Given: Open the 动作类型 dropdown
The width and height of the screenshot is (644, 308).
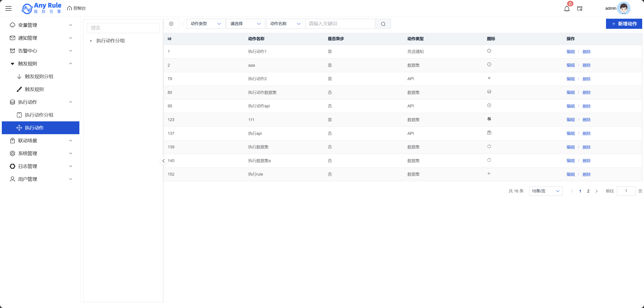Looking at the screenshot, I should click(206, 24).
